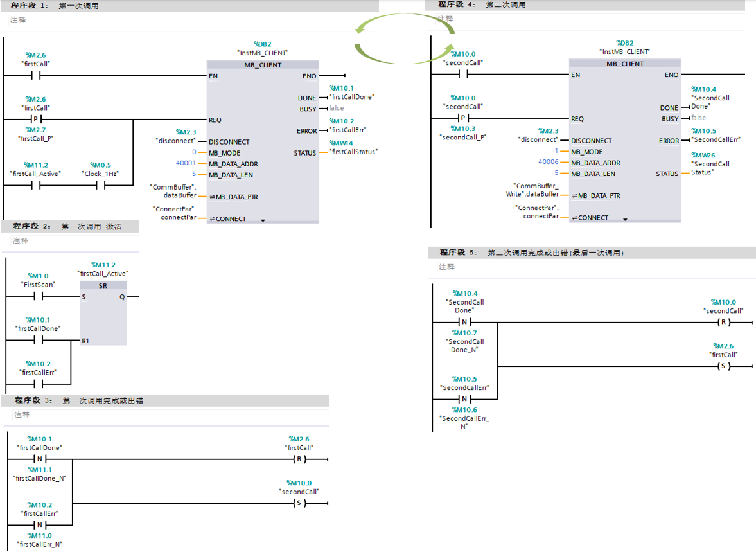756x552 pixels.
Task: Click the SR flip-flop block
Action: point(103,313)
